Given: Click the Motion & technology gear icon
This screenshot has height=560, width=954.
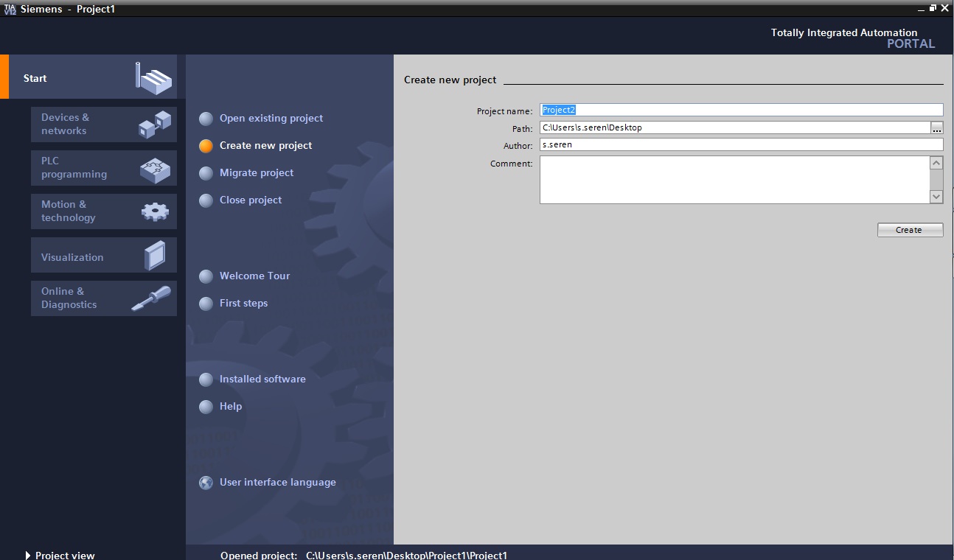Looking at the screenshot, I should coord(155,212).
